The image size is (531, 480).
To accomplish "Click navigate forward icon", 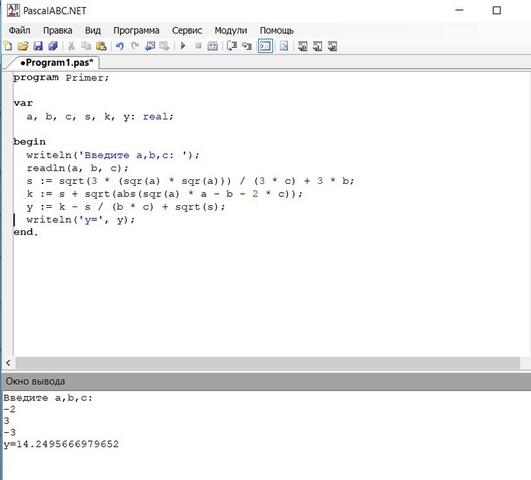I will tap(164, 46).
